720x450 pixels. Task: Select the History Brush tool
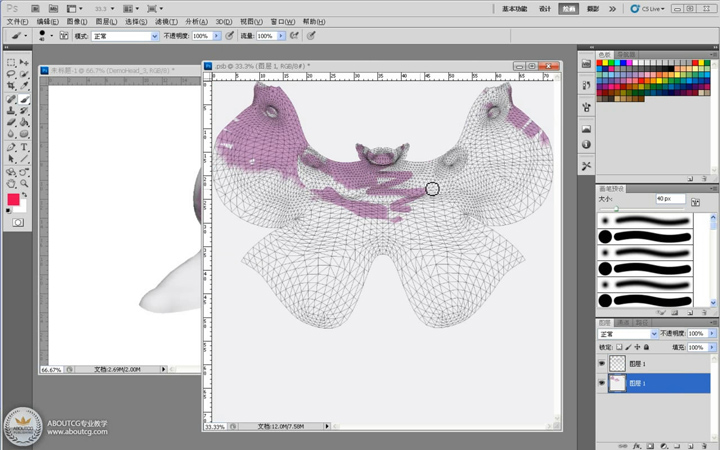[x=24, y=111]
